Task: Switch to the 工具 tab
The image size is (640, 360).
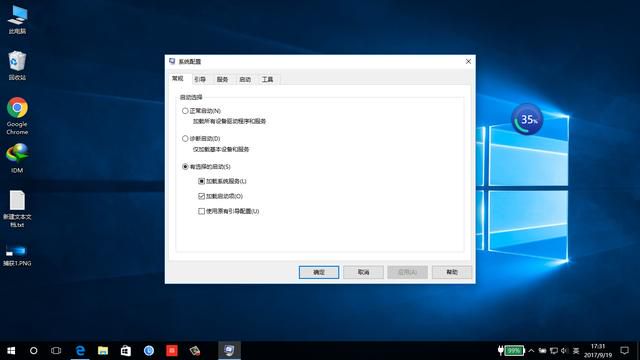Action: click(267, 80)
